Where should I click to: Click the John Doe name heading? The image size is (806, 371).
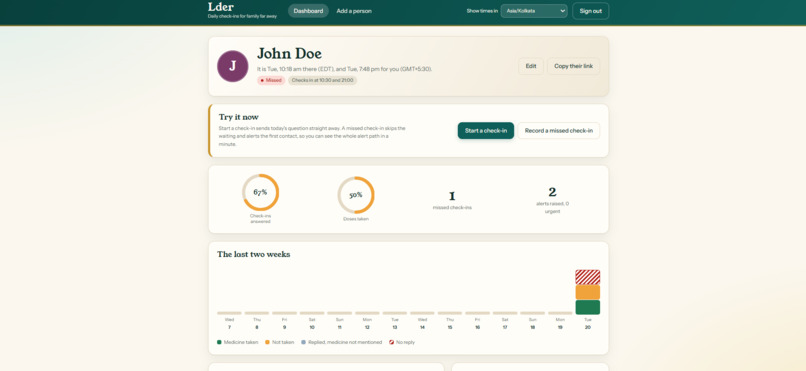(289, 53)
